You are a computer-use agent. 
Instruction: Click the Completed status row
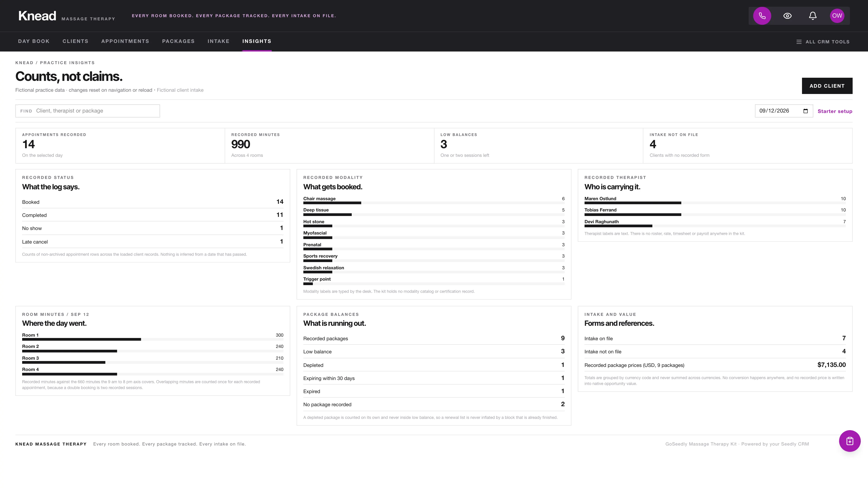pos(153,215)
